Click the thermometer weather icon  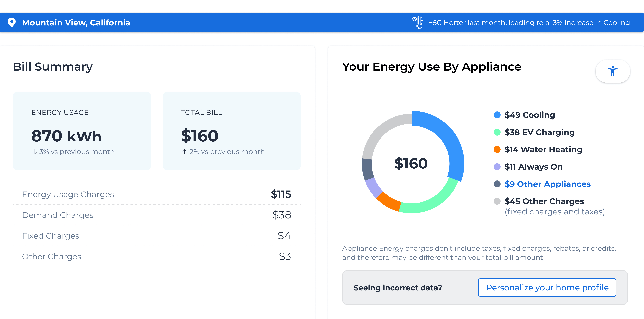(x=418, y=22)
